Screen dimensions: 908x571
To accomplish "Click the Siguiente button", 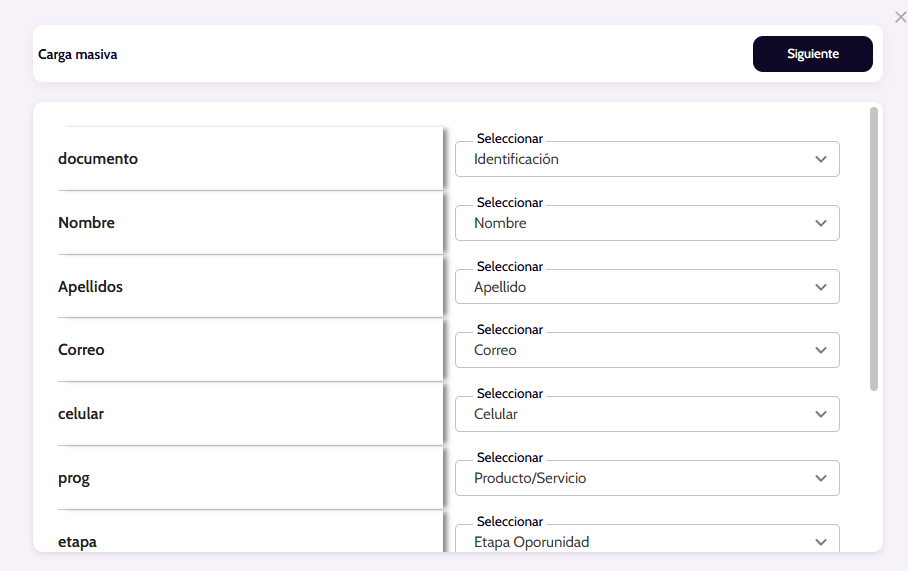I will point(812,54).
